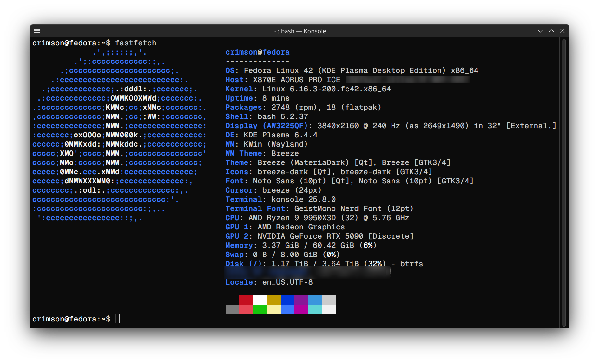Click the 'CPU: AMD Ryzen 9 9950X3D' line
The height and width of the screenshot is (364, 599).
(317, 218)
